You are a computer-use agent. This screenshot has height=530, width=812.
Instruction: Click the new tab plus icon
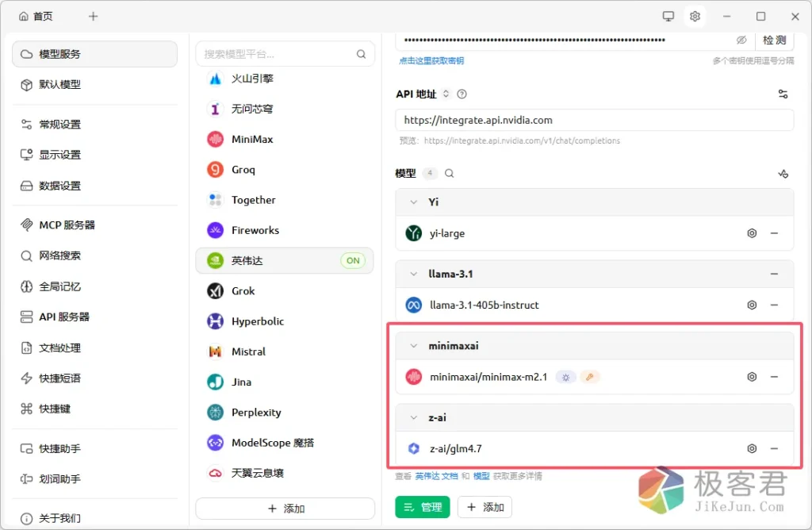(x=94, y=16)
